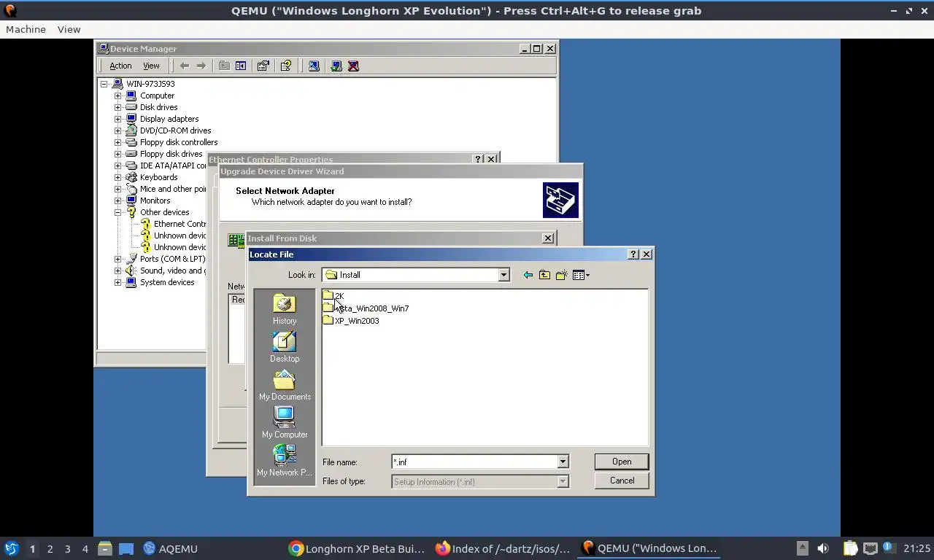Viewport: 934px width, 560px height.
Task: Click the Back arrow in Device Manager toolbar
Action: coord(185,66)
